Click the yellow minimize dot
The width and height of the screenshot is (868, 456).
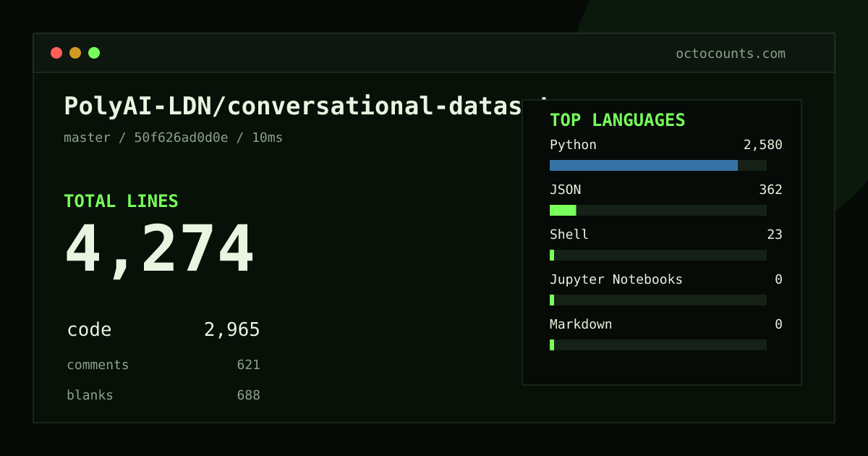point(75,53)
